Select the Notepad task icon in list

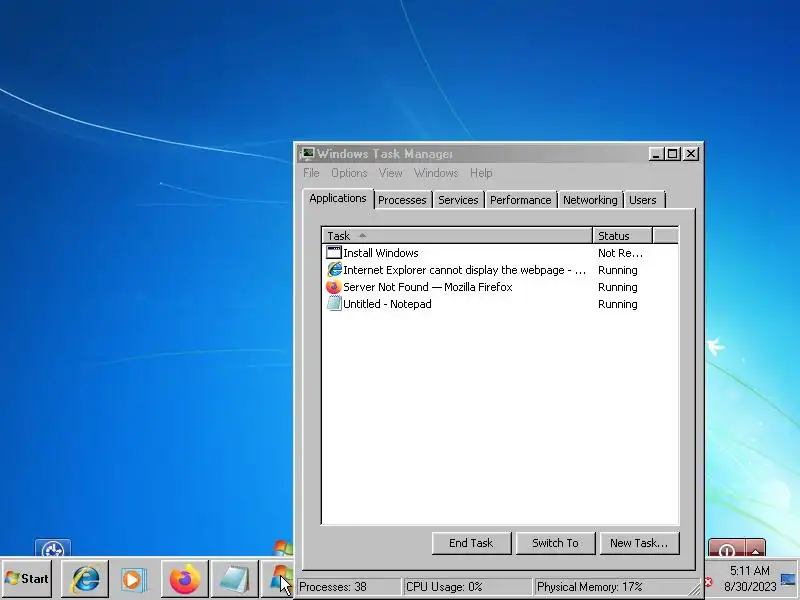pos(334,304)
